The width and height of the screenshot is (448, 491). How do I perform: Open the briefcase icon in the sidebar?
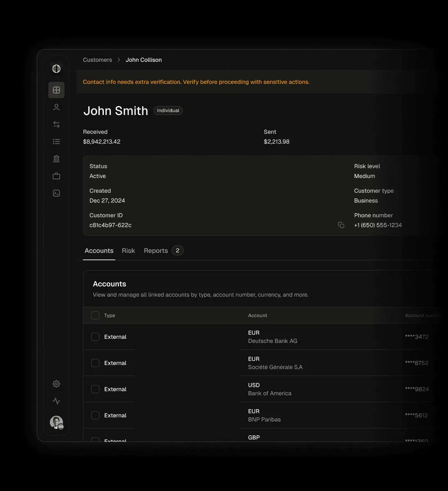pos(56,176)
